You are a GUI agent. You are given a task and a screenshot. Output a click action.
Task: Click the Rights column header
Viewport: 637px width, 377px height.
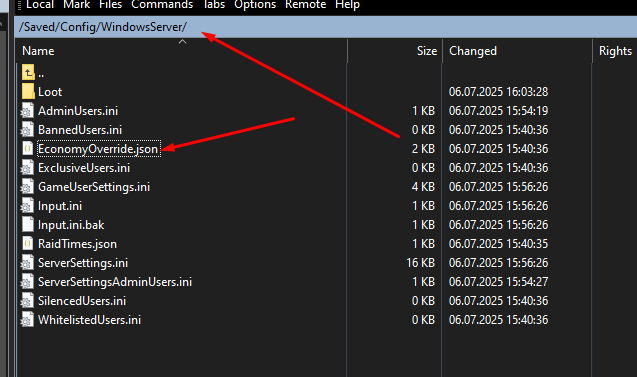[x=615, y=51]
